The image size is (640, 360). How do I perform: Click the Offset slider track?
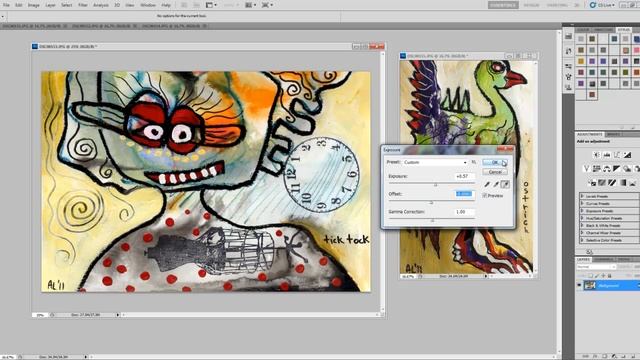[432, 202]
